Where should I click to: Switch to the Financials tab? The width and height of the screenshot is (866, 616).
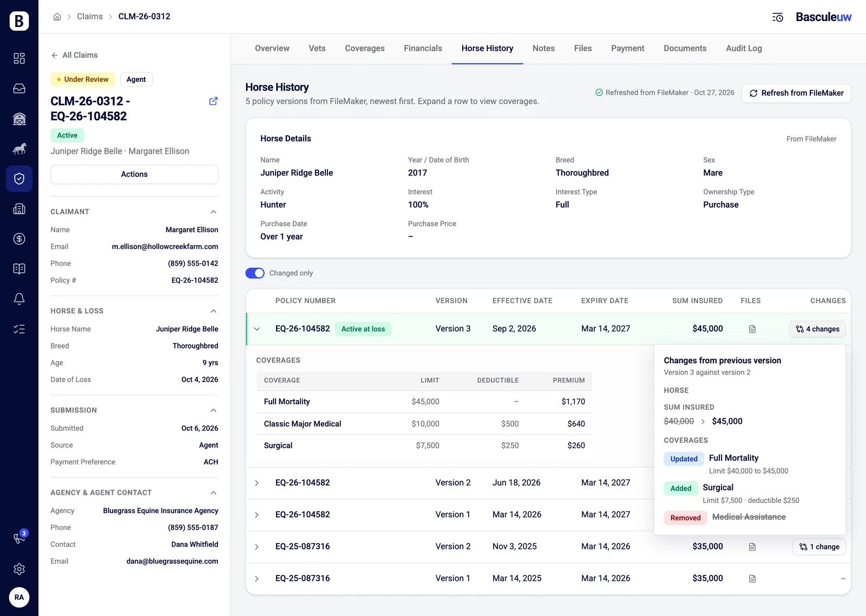[423, 48]
